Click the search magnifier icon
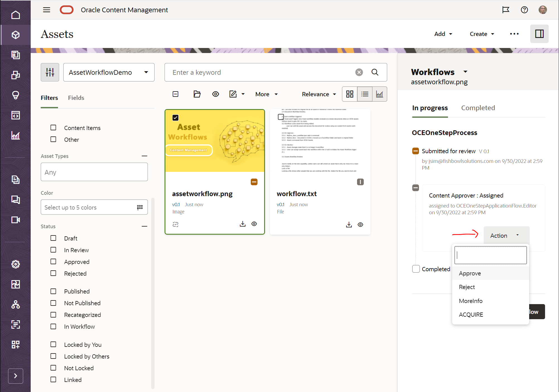Screen dimensions: 559x392 375,72
